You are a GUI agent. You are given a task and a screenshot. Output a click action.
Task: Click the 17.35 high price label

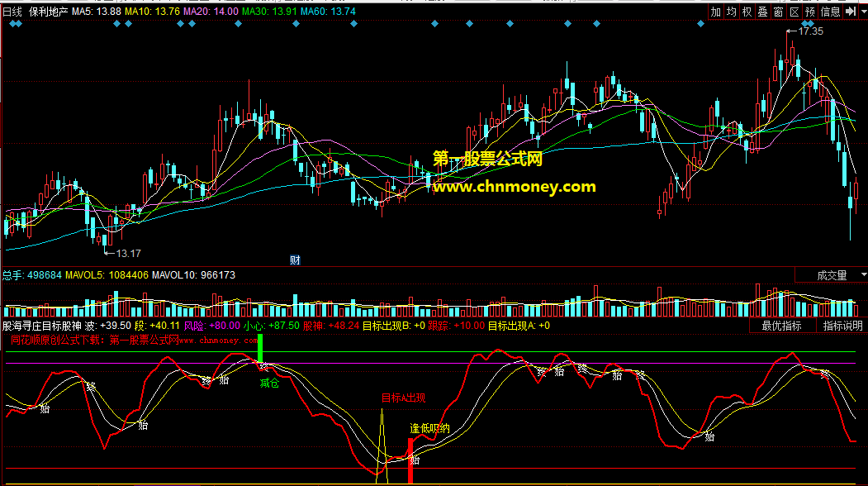(x=810, y=31)
